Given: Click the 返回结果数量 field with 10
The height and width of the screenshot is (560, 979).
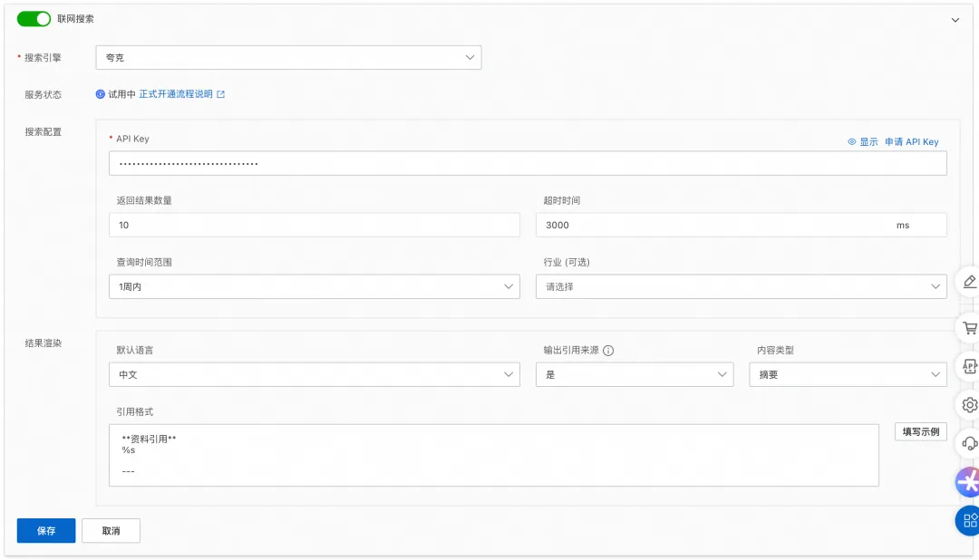Looking at the screenshot, I should pos(314,225).
